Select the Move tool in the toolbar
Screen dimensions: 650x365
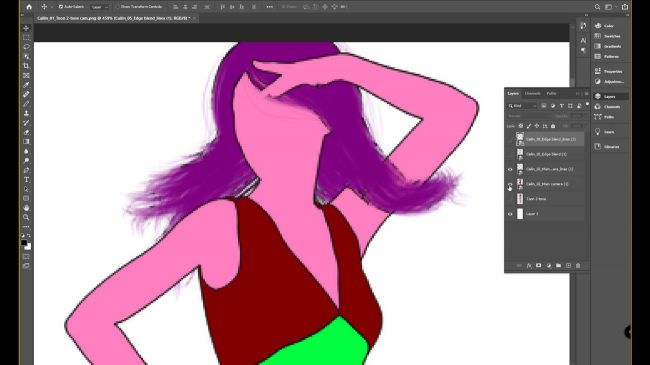click(x=26, y=28)
